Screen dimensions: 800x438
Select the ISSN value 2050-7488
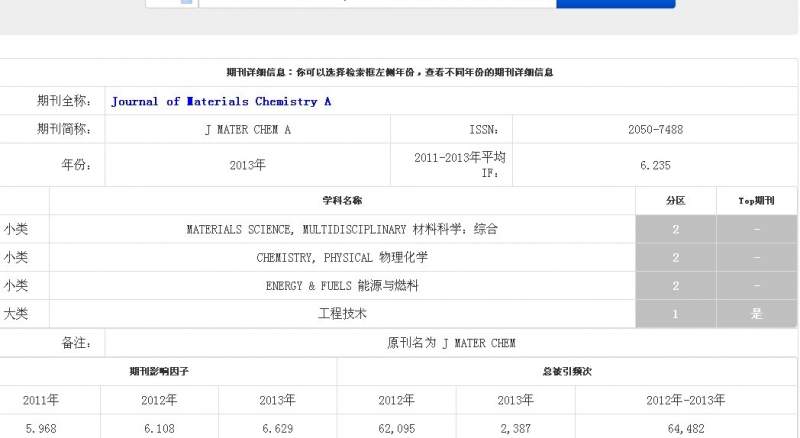[x=655, y=130]
